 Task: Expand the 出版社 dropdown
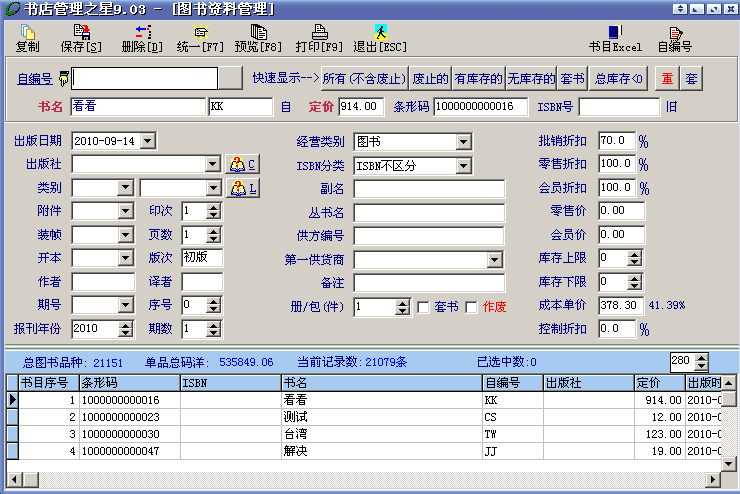pos(212,164)
